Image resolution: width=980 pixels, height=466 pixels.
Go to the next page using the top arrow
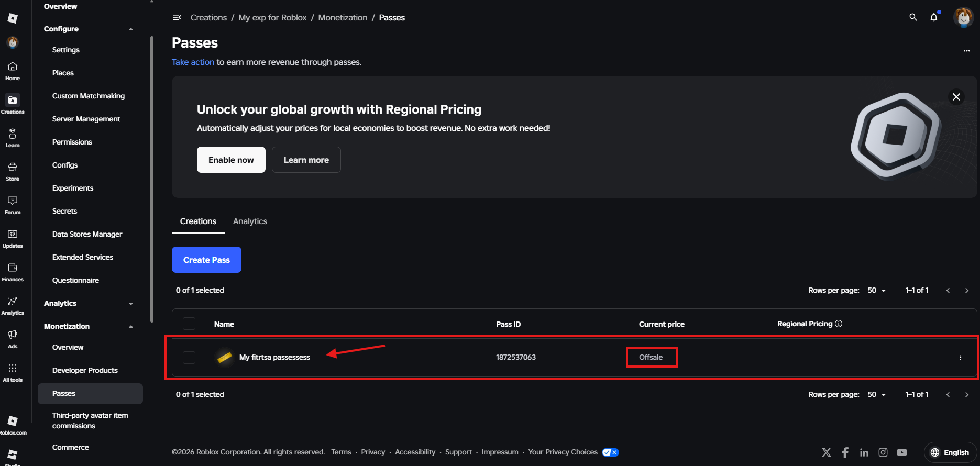[967, 291]
